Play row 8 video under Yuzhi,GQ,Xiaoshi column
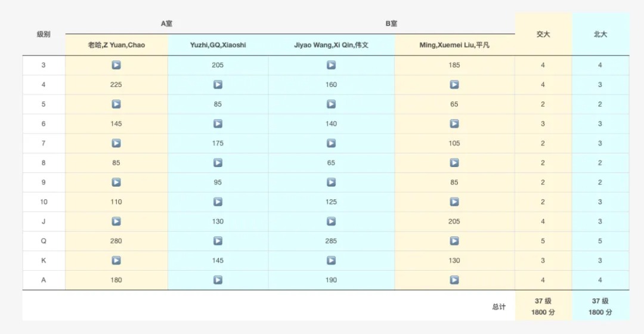 coord(218,163)
